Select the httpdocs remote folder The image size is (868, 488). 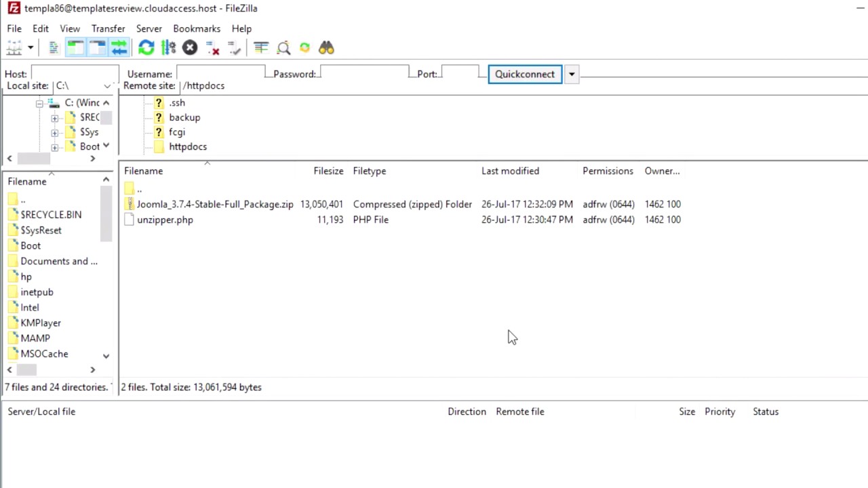pyautogui.click(x=188, y=146)
